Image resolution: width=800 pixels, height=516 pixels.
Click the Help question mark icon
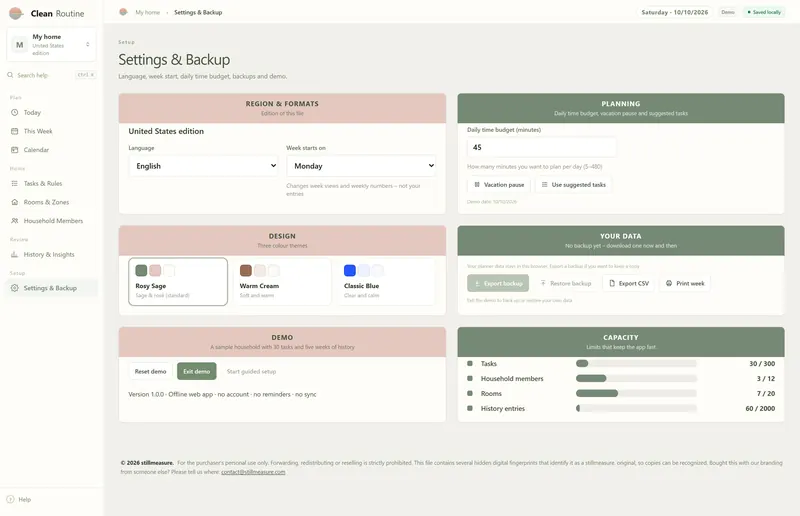point(10,499)
